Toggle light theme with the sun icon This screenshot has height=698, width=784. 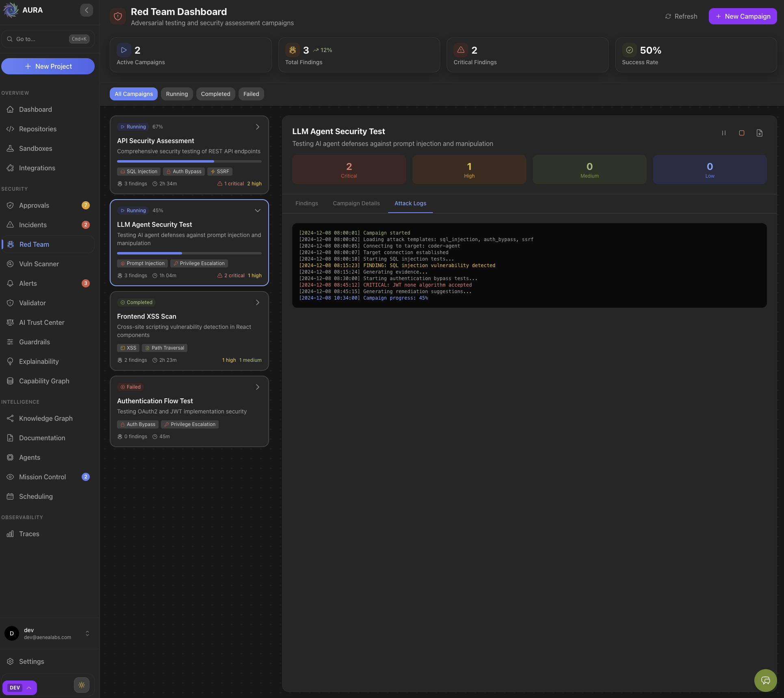click(x=82, y=685)
